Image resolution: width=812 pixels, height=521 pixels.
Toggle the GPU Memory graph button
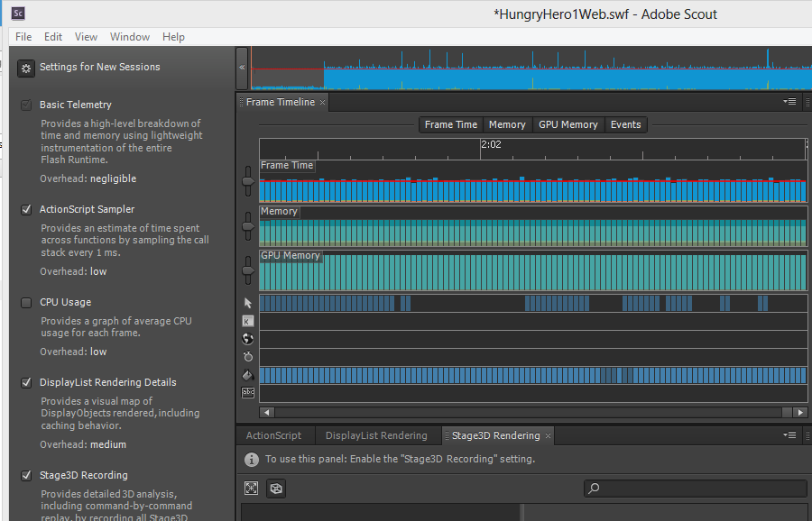pos(568,124)
